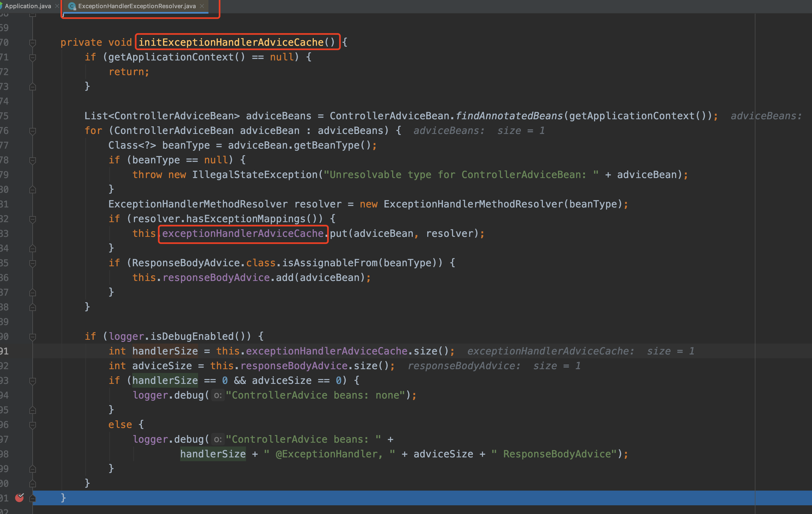Click the hasExceptionMappings method call
The height and width of the screenshot is (514, 812).
click(x=246, y=219)
